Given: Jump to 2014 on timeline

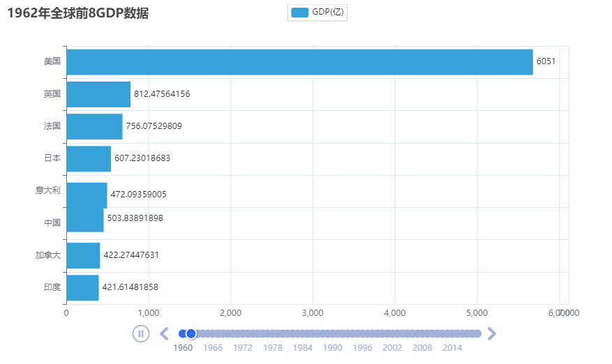Looking at the screenshot, I should (452, 347).
